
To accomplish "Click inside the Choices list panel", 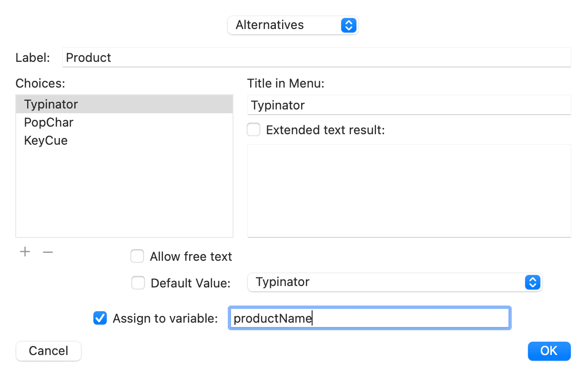I will click(x=124, y=190).
